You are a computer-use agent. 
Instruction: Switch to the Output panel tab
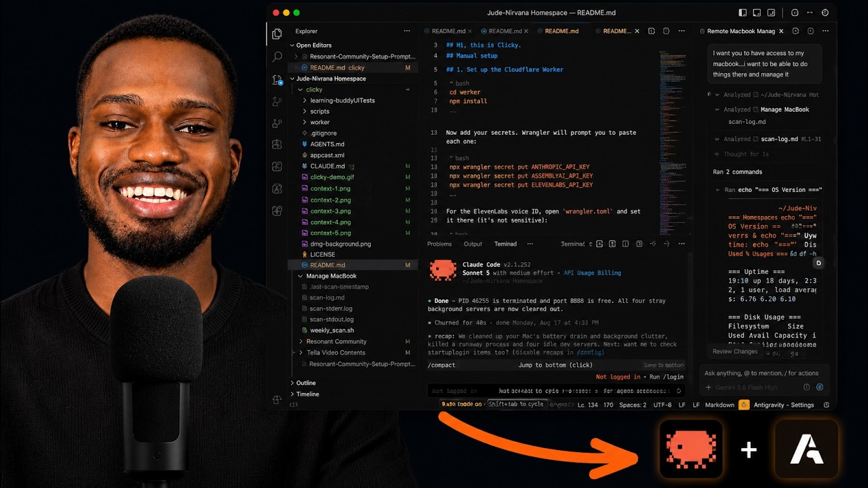click(473, 244)
